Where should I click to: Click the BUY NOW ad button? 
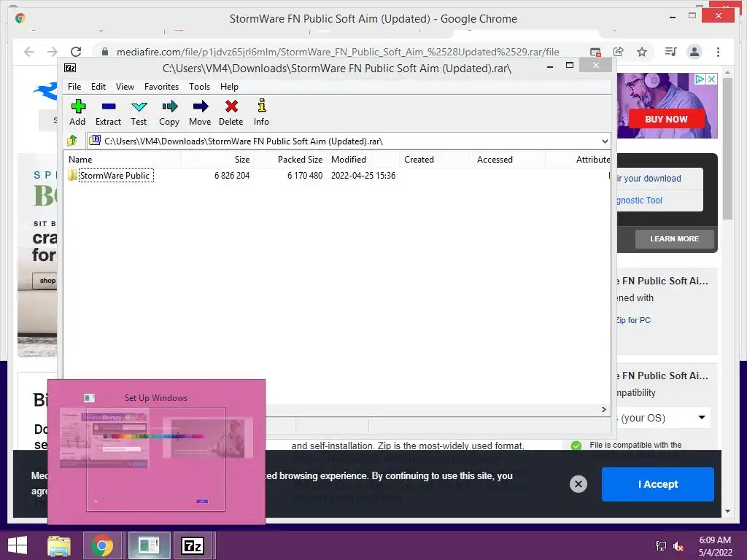[666, 119]
